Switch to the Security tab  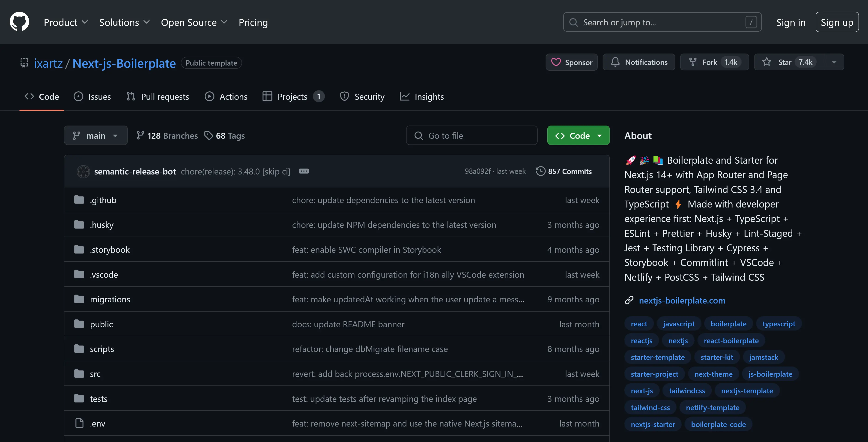tap(362, 96)
